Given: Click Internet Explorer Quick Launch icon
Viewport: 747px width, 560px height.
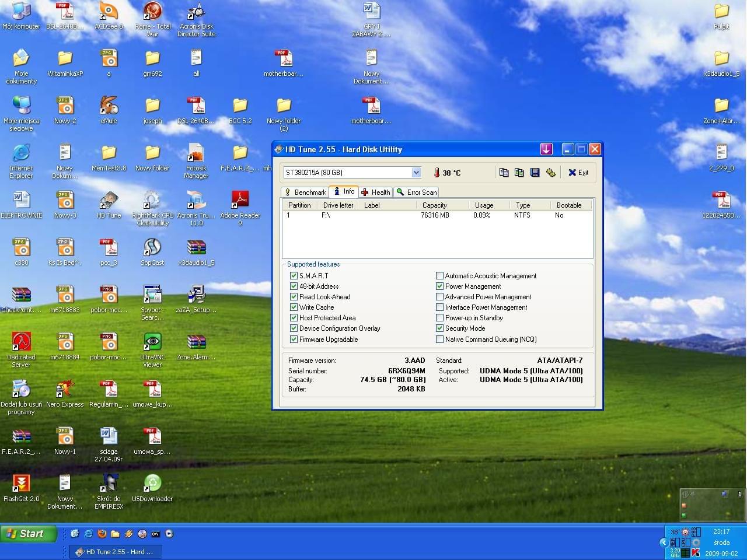Looking at the screenshot, I should coord(89,534).
